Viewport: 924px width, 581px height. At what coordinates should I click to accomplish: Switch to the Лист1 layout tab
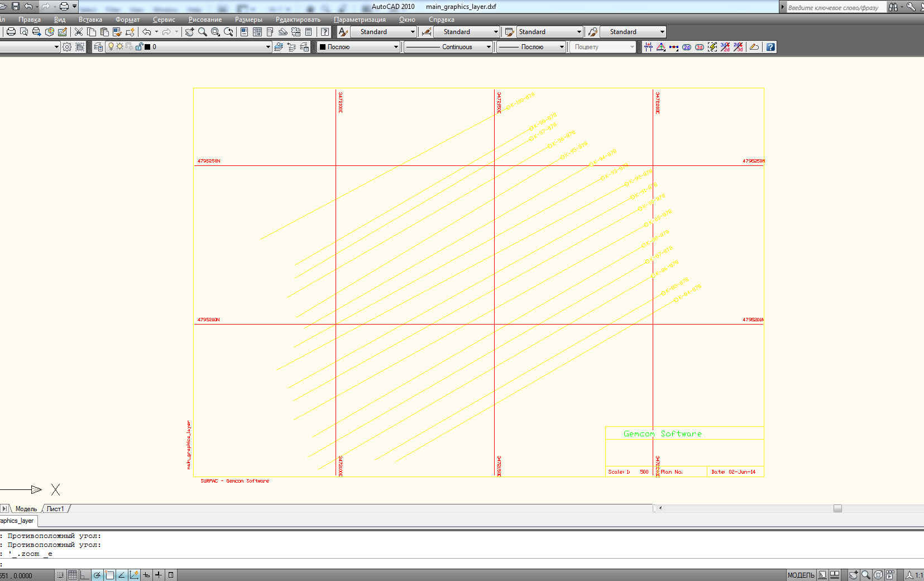55,509
